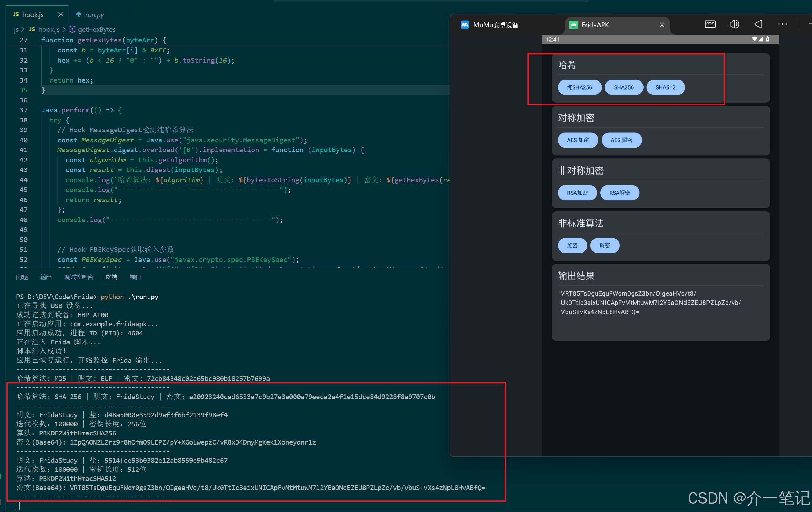
Task: Click the MuMu安卓设备 home tab icon
Action: 465,25
